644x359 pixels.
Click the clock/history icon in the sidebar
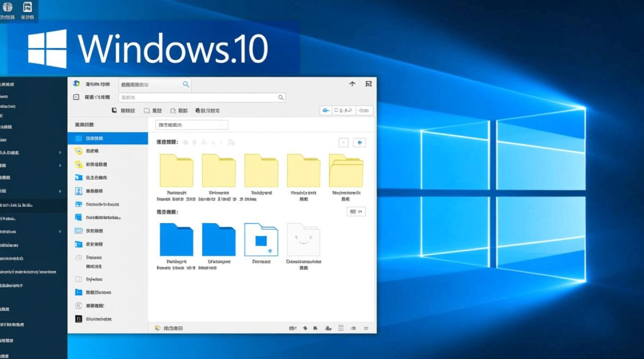pos(78,257)
